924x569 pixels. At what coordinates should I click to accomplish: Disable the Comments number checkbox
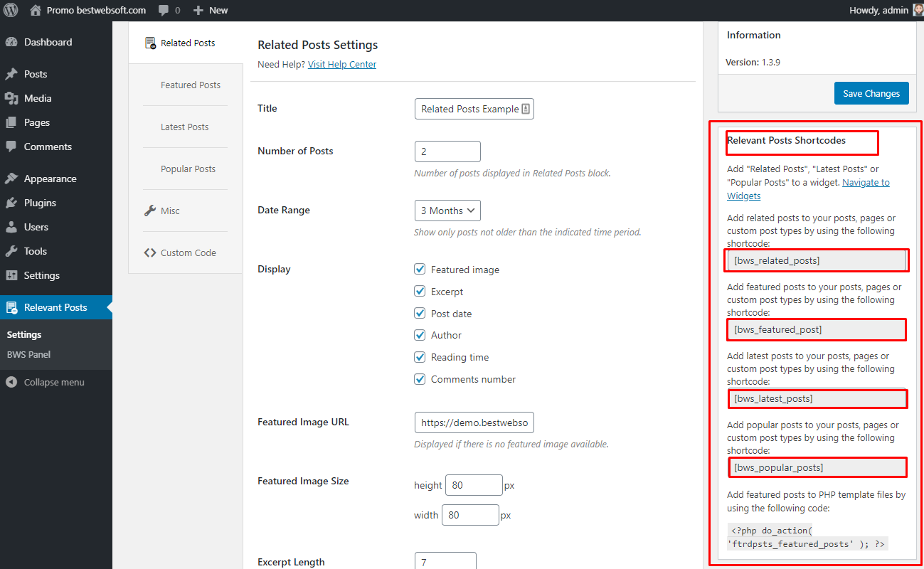point(420,378)
